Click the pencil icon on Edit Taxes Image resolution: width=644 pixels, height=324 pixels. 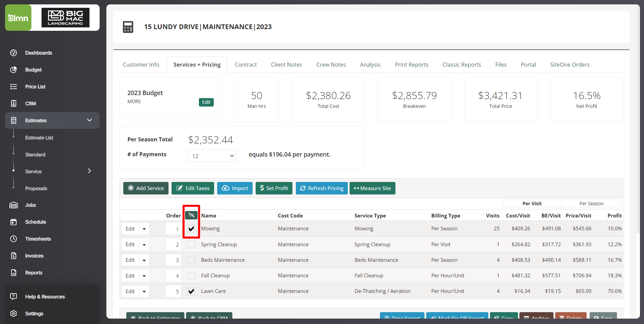pos(179,188)
